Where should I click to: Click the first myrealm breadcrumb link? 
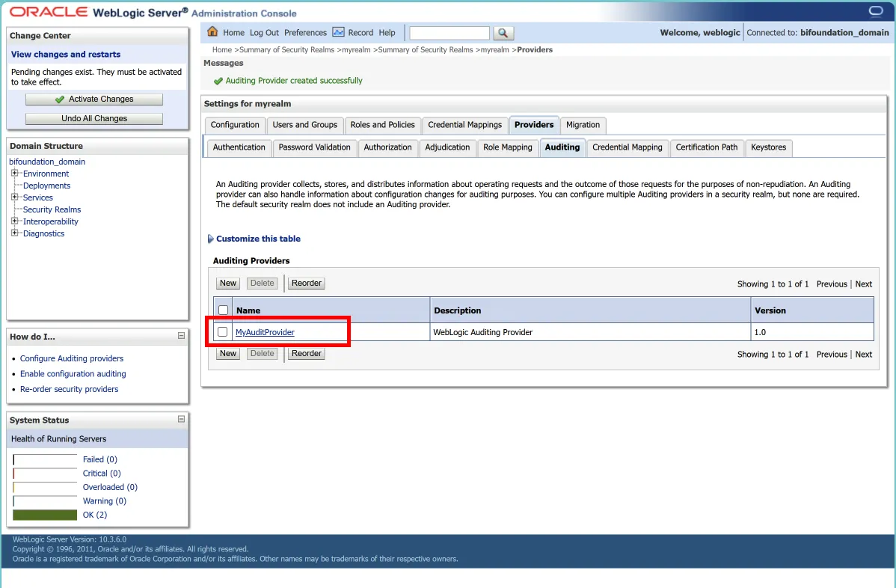[356, 49]
